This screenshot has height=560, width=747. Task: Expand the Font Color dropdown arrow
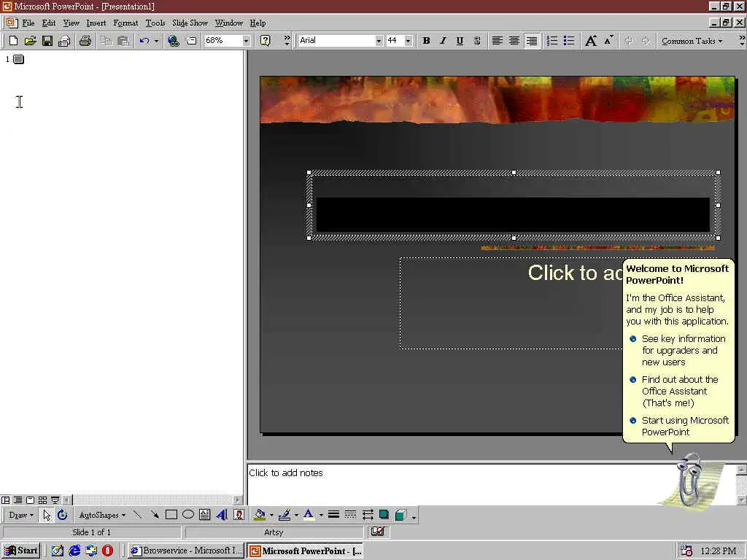(x=321, y=515)
